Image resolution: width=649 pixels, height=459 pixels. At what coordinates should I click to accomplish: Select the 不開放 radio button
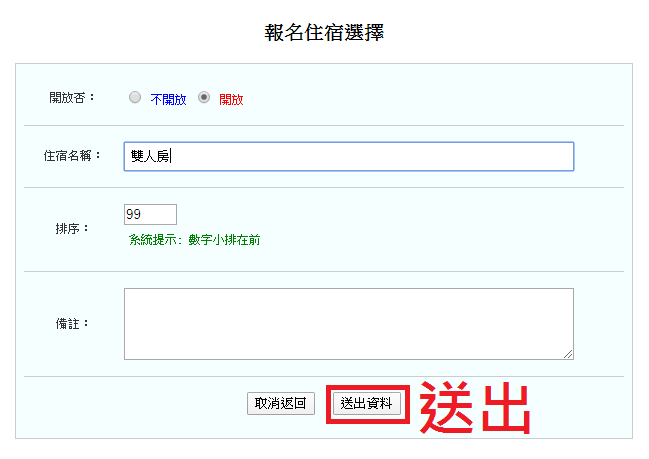(x=135, y=98)
